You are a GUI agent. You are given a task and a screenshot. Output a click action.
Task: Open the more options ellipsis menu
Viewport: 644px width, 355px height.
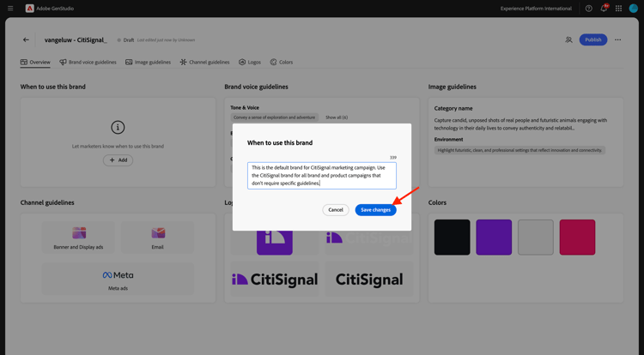click(x=617, y=39)
